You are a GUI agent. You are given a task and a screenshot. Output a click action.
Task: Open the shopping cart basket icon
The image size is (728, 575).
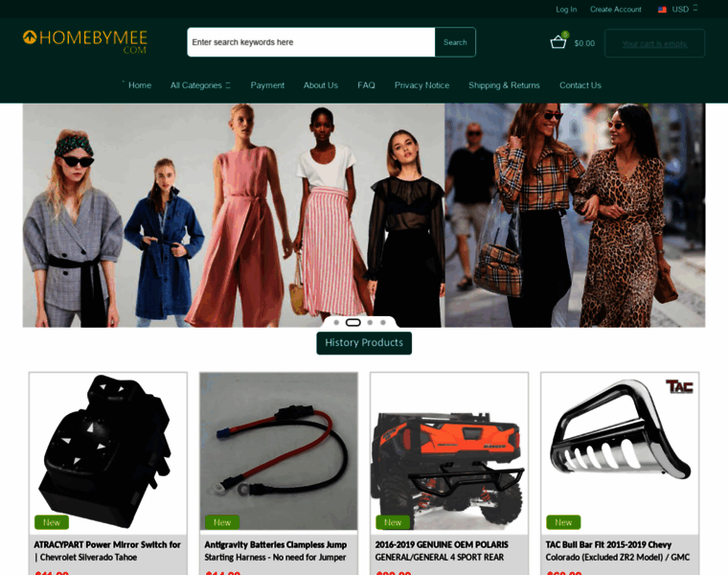pyautogui.click(x=557, y=42)
